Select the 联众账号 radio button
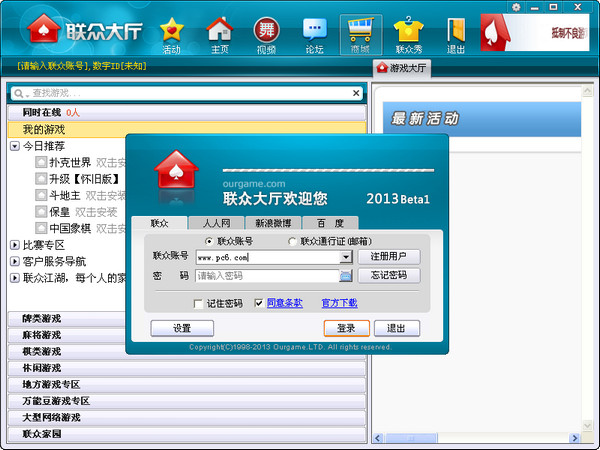The width and height of the screenshot is (600, 450). [x=209, y=241]
